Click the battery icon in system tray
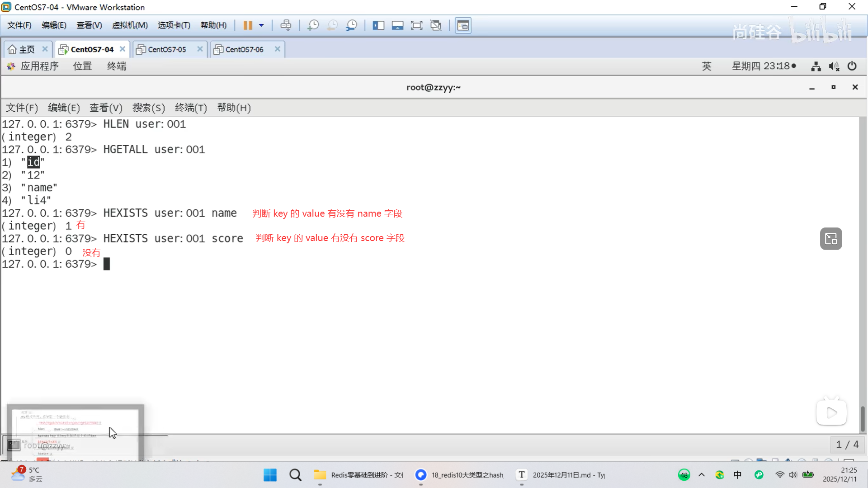 coord(808,475)
